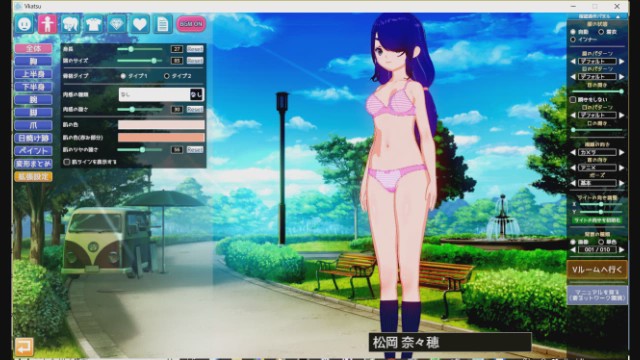Open the hair editing icon
Screen dimensions: 640x360
click(x=71, y=24)
